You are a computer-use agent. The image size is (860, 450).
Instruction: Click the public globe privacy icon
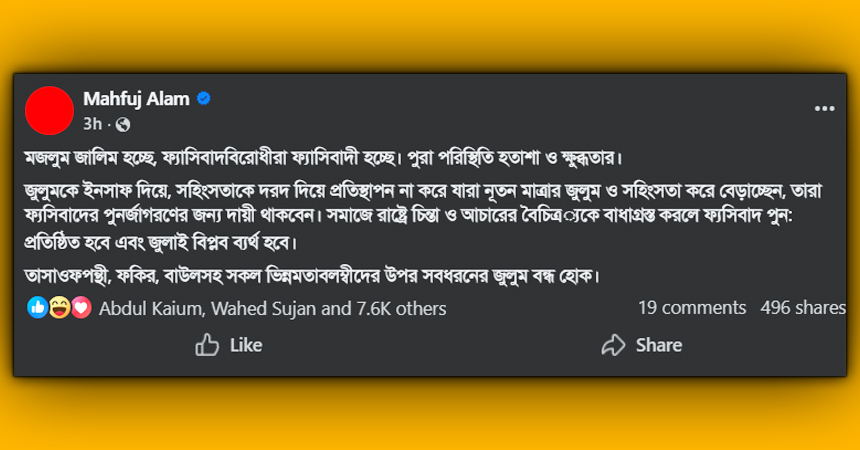click(x=123, y=124)
